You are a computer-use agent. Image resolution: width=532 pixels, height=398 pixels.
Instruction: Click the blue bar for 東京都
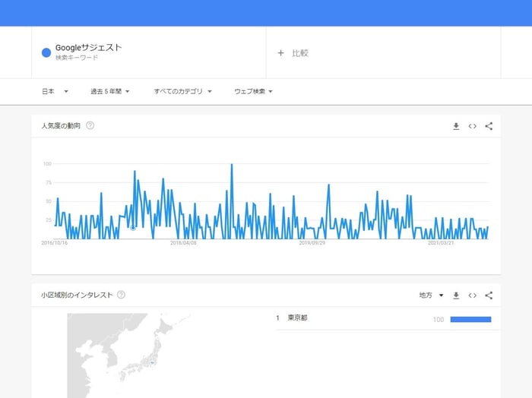(470, 319)
